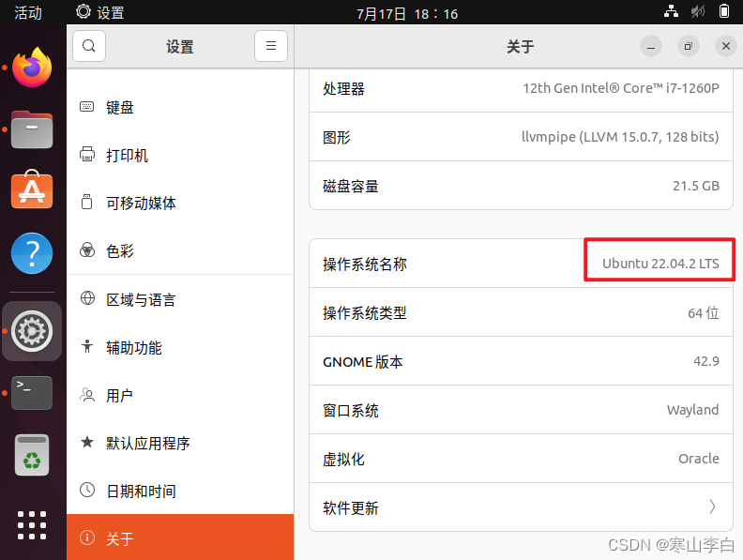
Task: Click the network status tray icon
Action: point(671,11)
